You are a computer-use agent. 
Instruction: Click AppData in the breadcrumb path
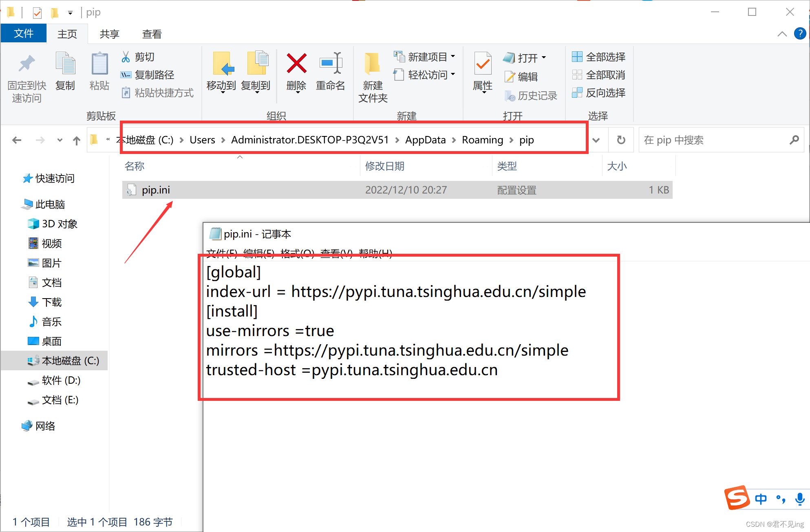(x=425, y=140)
